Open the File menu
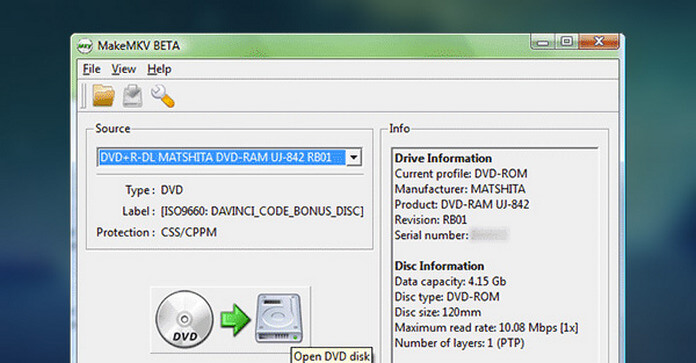 91,69
